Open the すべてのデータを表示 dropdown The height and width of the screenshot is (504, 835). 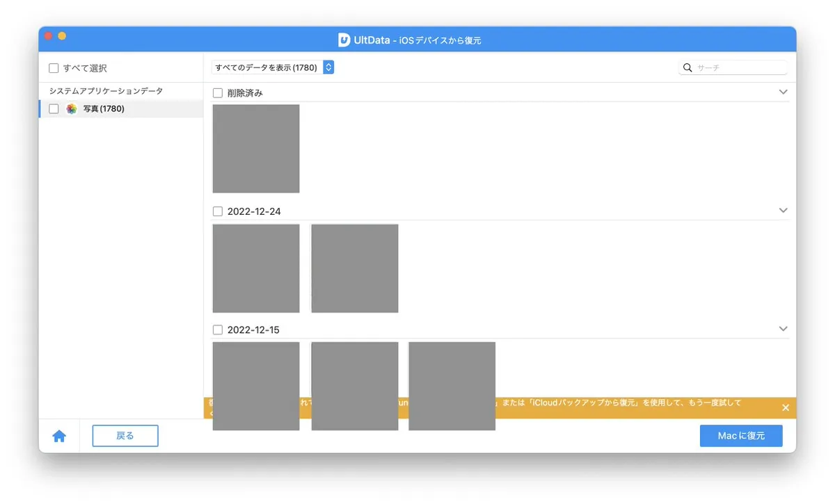point(273,67)
